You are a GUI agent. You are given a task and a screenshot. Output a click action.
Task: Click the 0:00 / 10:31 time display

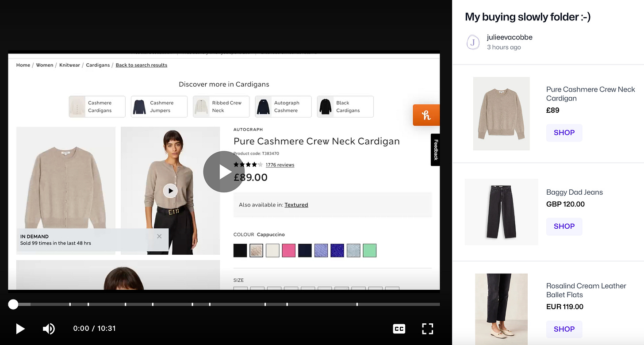(x=94, y=329)
